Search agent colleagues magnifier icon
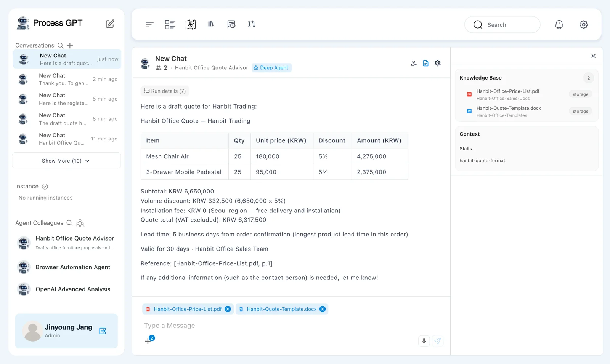 click(x=69, y=223)
